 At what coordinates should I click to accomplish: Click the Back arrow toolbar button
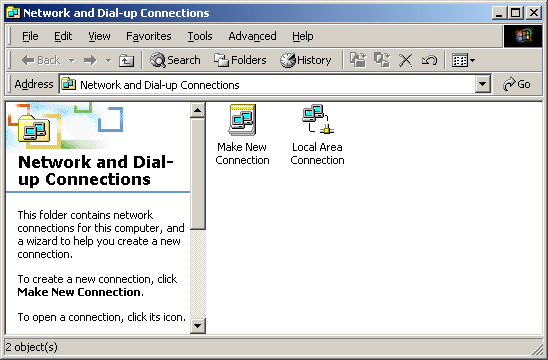click(x=41, y=60)
